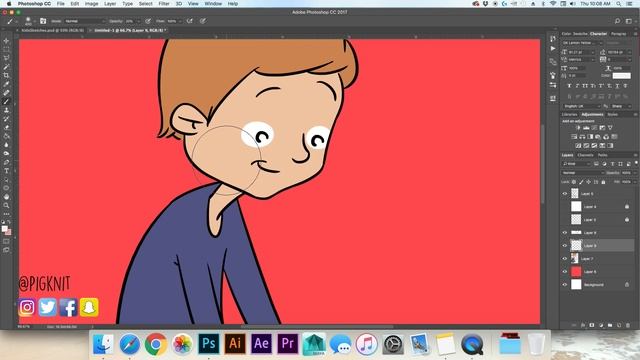640x360 pixels.
Task: Switch to the Untitled-1 document tab
Action: (129, 30)
